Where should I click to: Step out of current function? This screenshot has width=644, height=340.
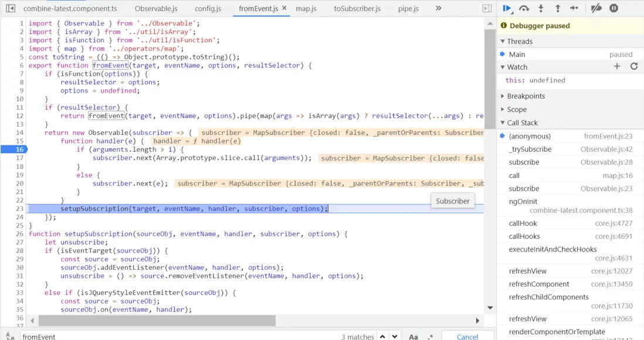click(x=558, y=8)
